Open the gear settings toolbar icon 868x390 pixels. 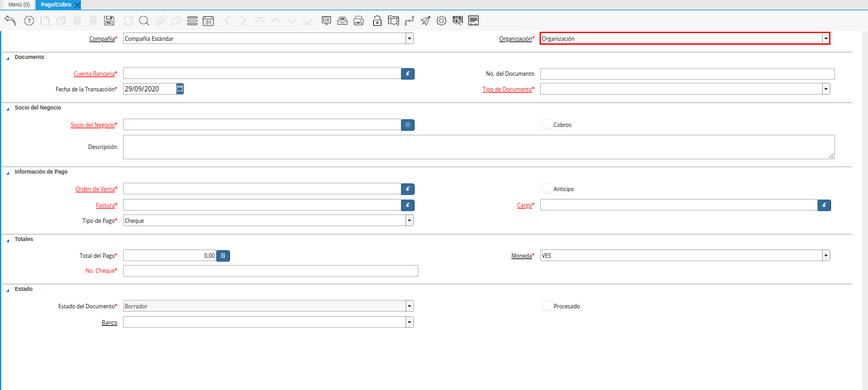(x=442, y=21)
